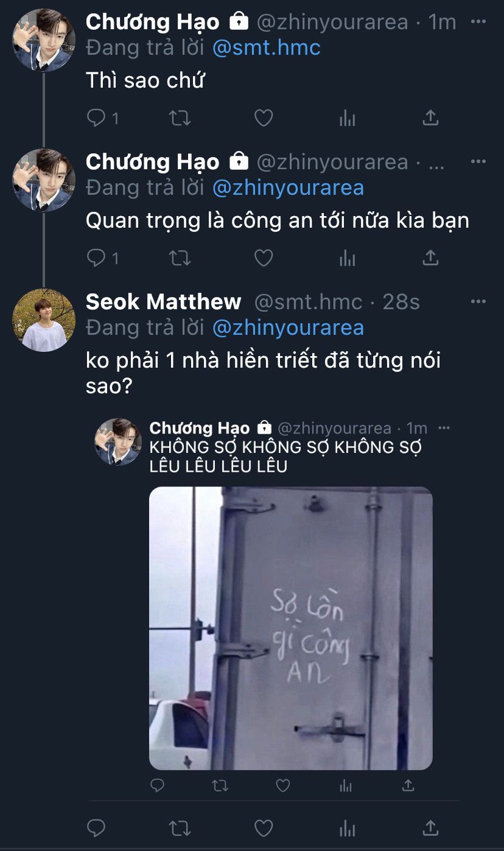Like the "Quan trọng là công an" tweet

pyautogui.click(x=263, y=258)
